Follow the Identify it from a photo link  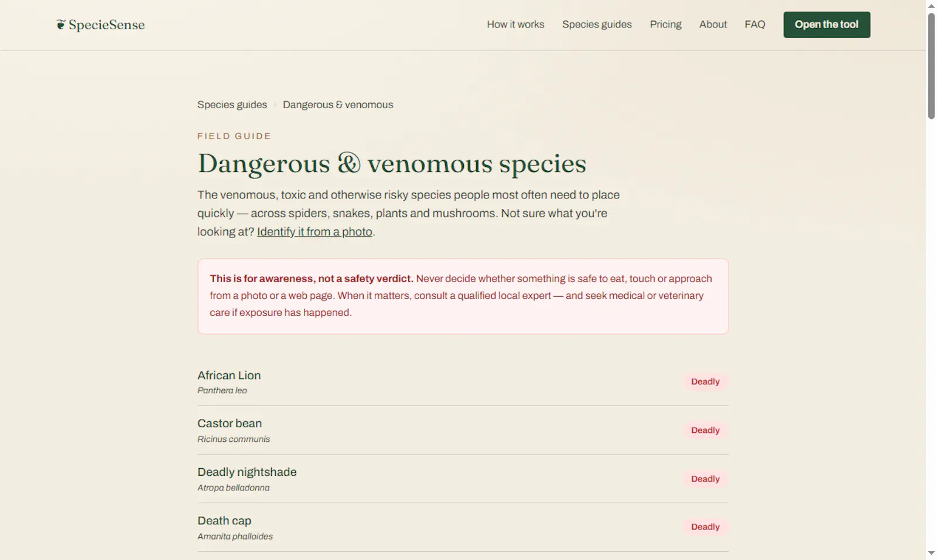(x=314, y=232)
